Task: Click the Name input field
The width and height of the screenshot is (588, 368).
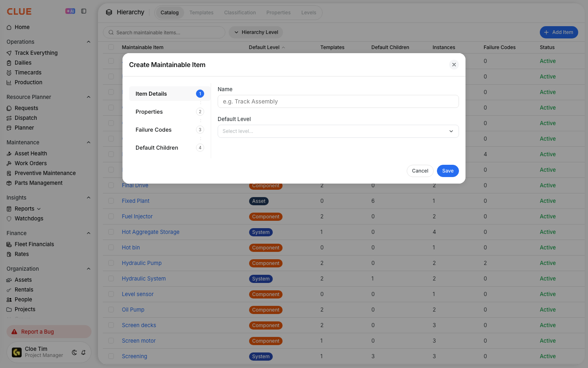Action: click(x=338, y=101)
